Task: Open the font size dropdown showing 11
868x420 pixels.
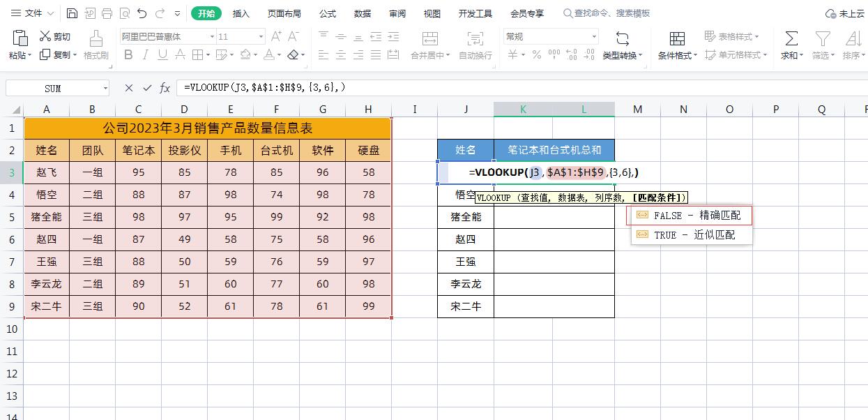Action: click(261, 36)
